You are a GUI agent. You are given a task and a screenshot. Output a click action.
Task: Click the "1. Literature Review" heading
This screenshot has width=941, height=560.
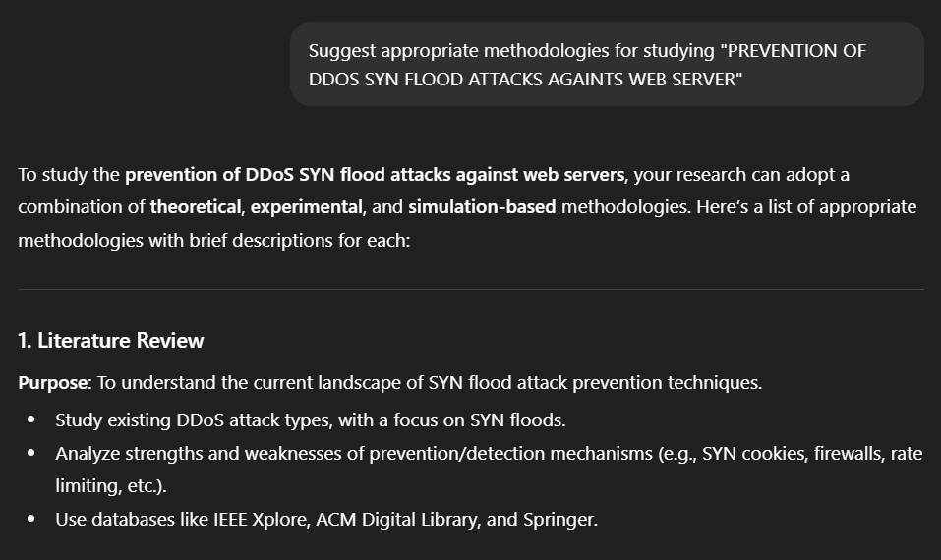click(x=111, y=341)
